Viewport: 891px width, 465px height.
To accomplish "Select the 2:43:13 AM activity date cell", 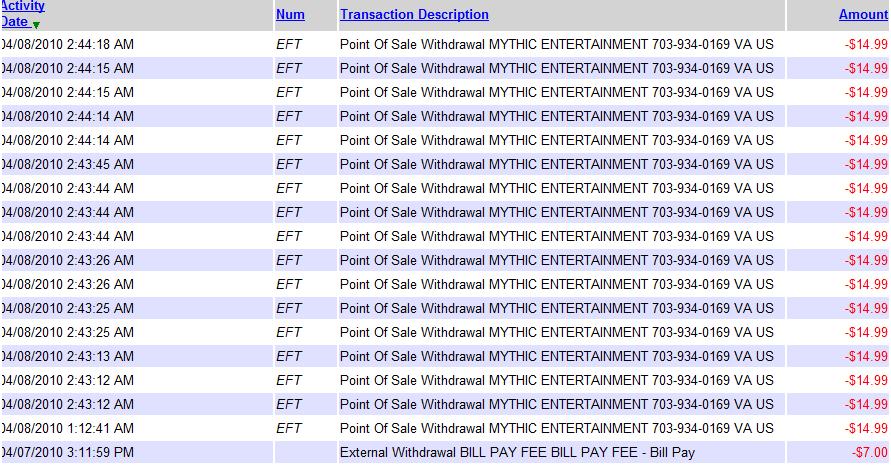I will click(68, 356).
